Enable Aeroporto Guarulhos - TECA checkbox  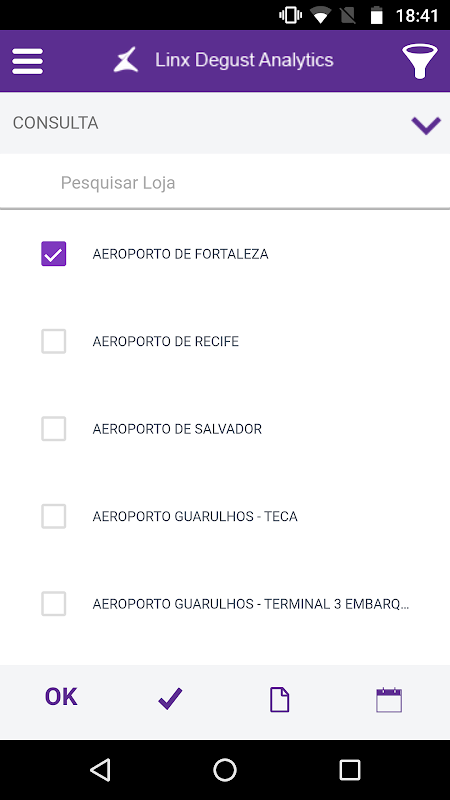tap(54, 516)
